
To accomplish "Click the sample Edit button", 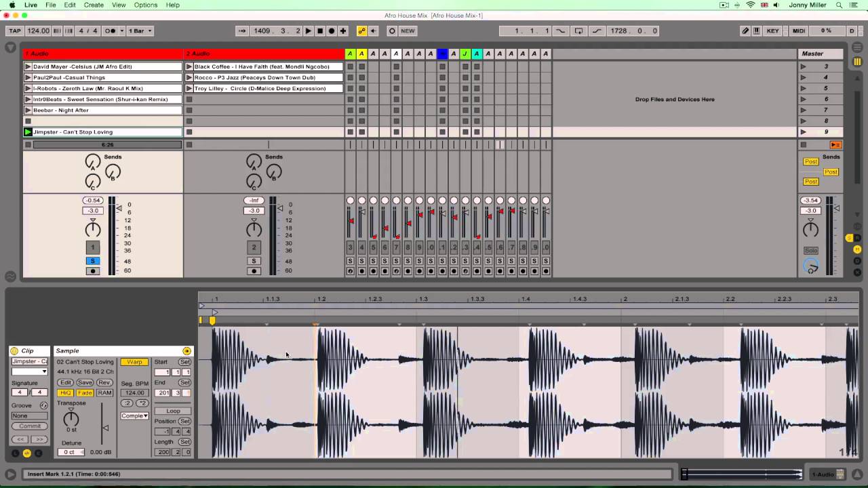I will pos(65,383).
